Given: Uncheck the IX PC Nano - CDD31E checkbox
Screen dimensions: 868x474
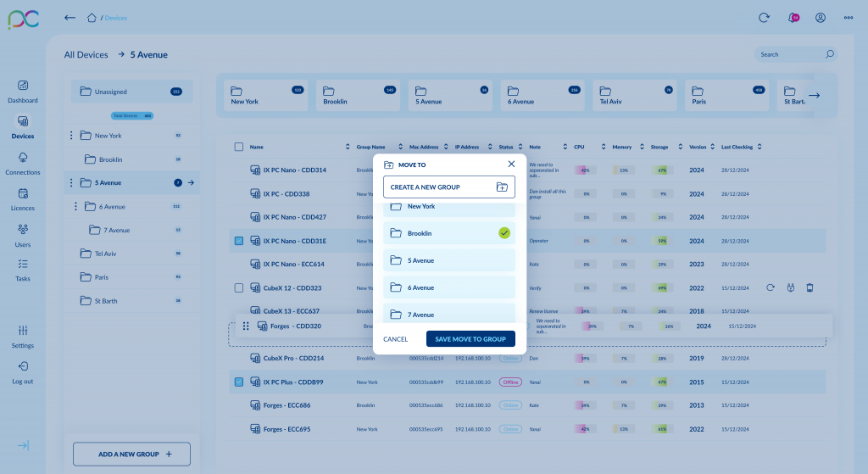Looking at the screenshot, I should (x=238, y=241).
